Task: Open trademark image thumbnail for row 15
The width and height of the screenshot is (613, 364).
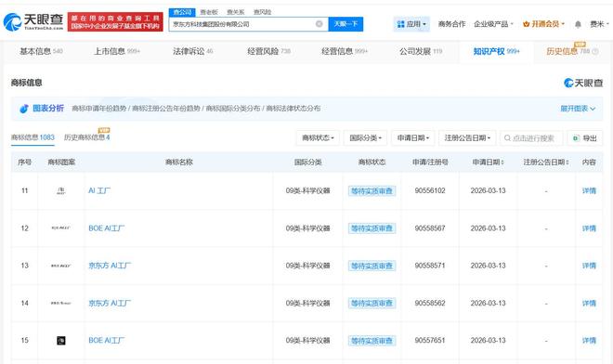Action: [61, 341]
